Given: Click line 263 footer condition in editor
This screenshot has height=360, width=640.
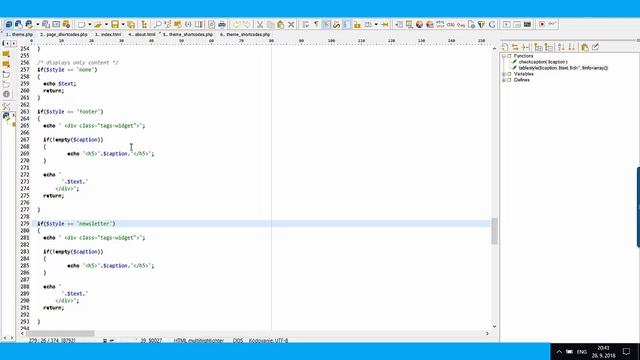Looking at the screenshot, I should point(70,112).
